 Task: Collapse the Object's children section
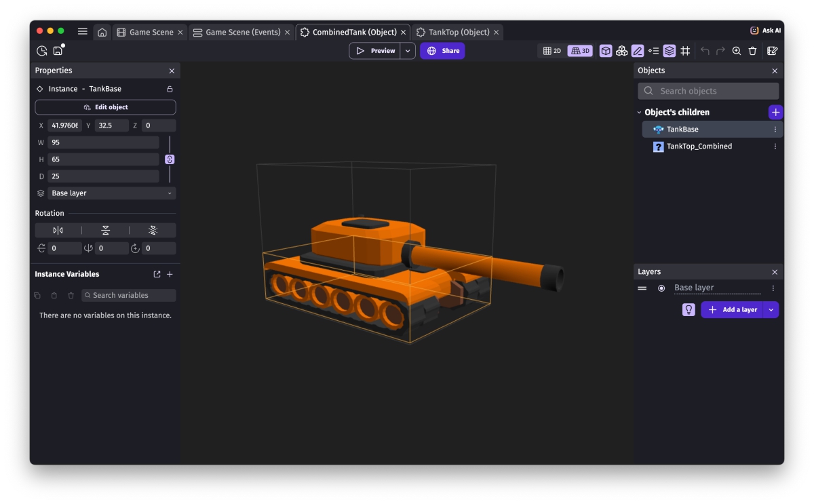pyautogui.click(x=639, y=113)
